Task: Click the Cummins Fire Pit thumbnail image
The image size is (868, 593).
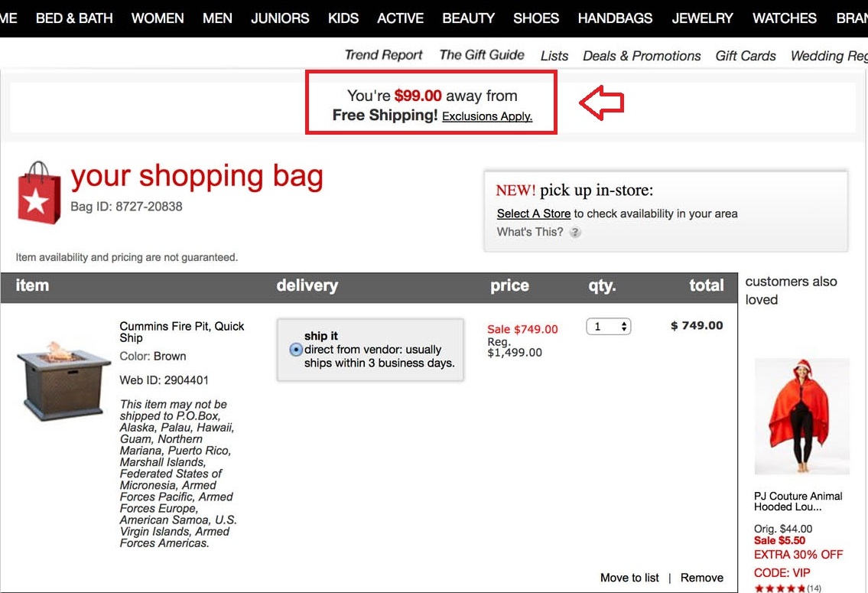Action: 63,381
